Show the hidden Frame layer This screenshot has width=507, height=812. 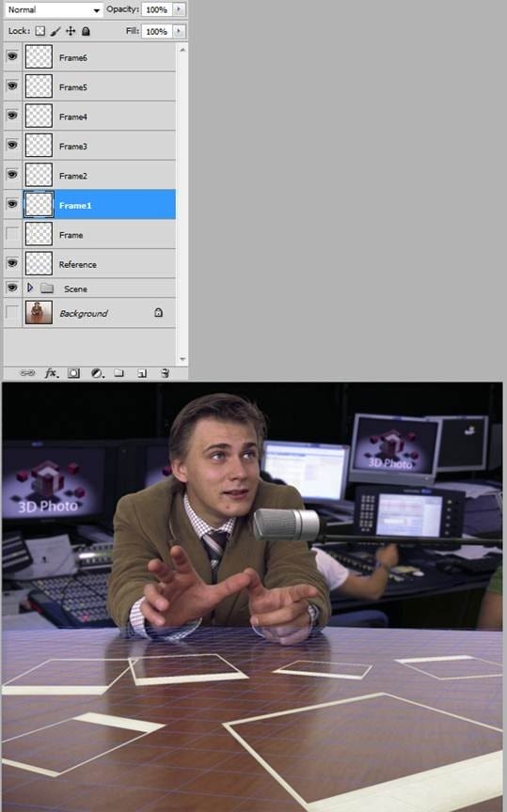(x=12, y=234)
